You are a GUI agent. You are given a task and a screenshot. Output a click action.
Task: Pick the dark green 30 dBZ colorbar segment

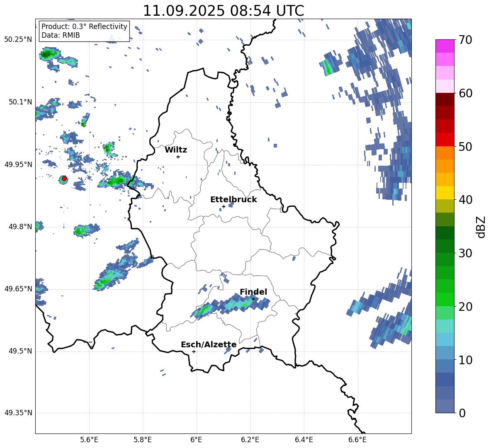(445, 246)
